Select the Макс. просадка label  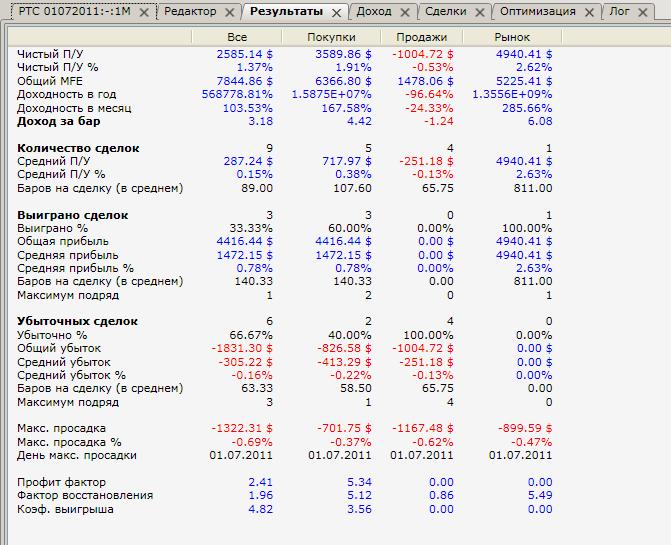(61, 428)
